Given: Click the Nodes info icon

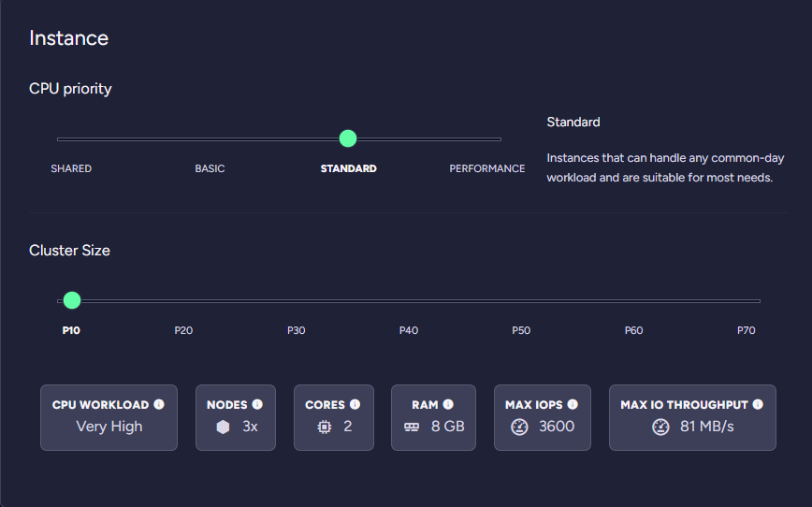Looking at the screenshot, I should click(x=257, y=405).
